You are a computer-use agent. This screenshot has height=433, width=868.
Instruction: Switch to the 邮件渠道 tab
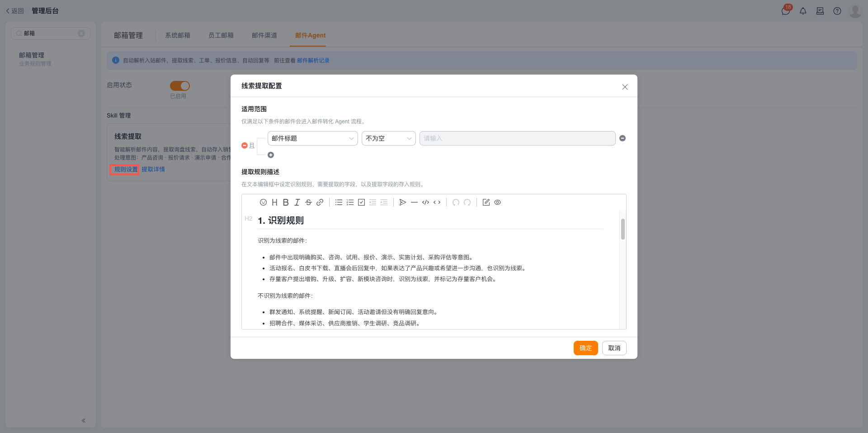[x=264, y=35]
